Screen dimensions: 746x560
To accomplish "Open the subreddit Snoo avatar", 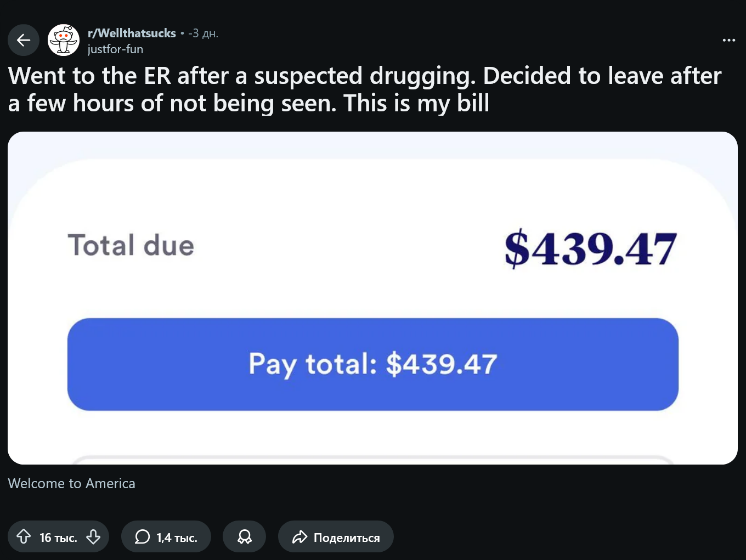I will point(64,40).
